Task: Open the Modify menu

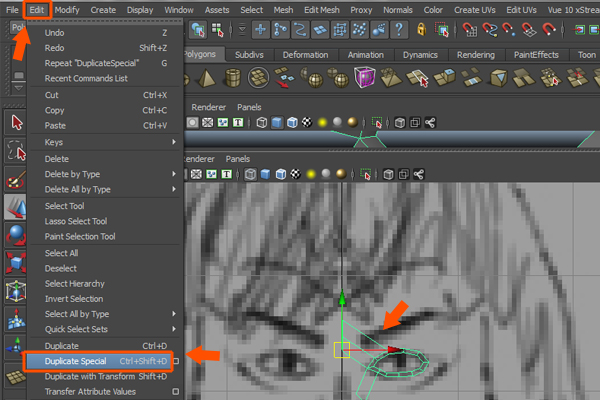Action: (67, 9)
